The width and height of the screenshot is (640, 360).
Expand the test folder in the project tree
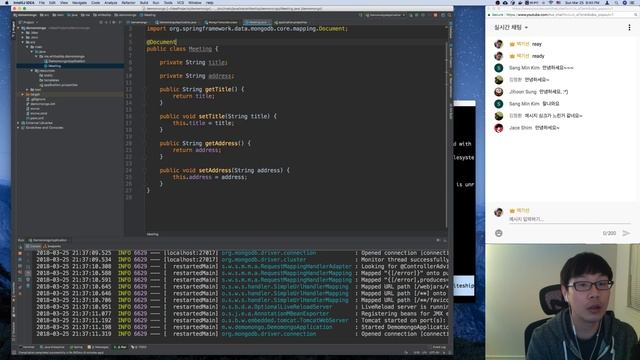pyautogui.click(x=27, y=89)
